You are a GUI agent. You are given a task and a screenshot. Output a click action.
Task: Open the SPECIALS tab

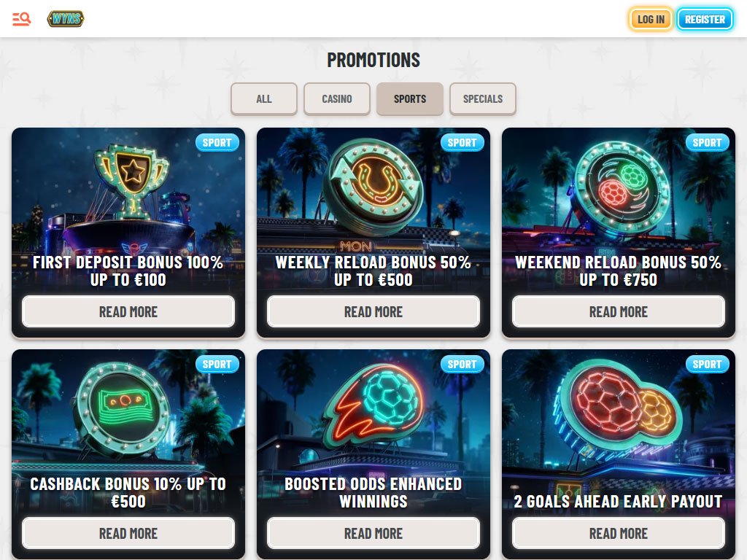point(483,99)
